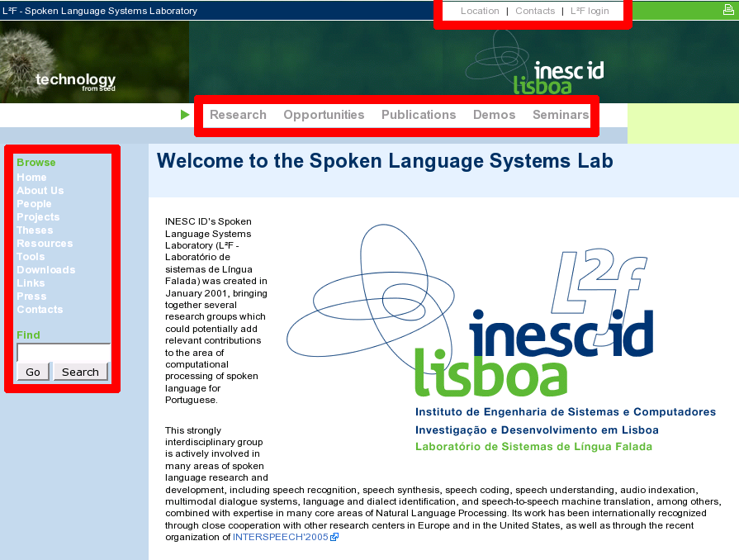
Task: Open the About Us page
Action: coord(40,191)
